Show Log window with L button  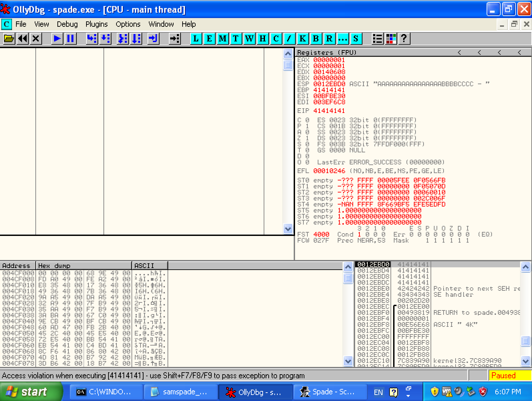pos(196,39)
